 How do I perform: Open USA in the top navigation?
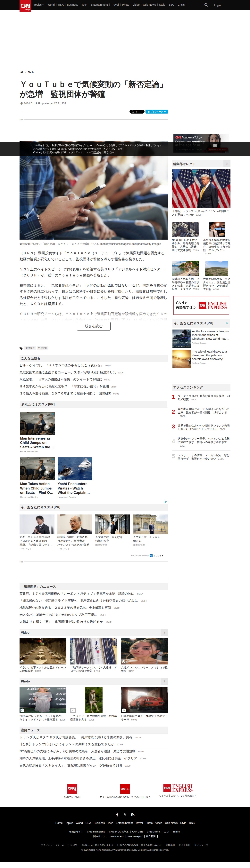click(x=61, y=5)
